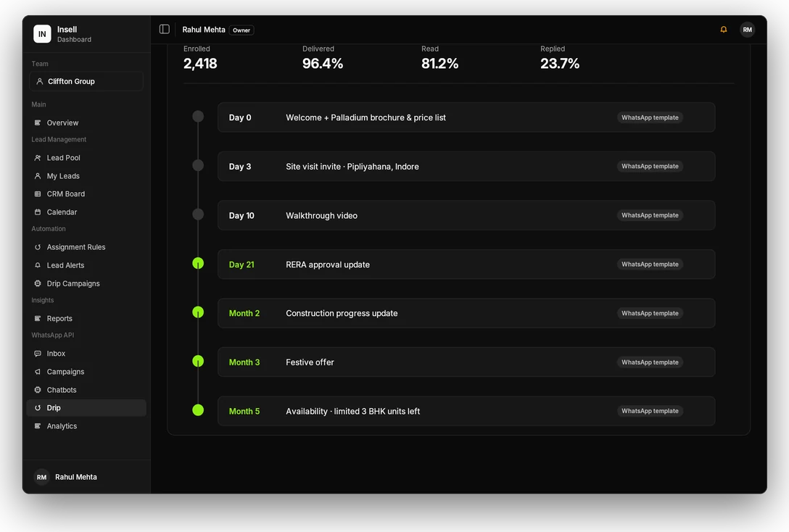
Task: Click the Reports icon
Action: (38, 319)
